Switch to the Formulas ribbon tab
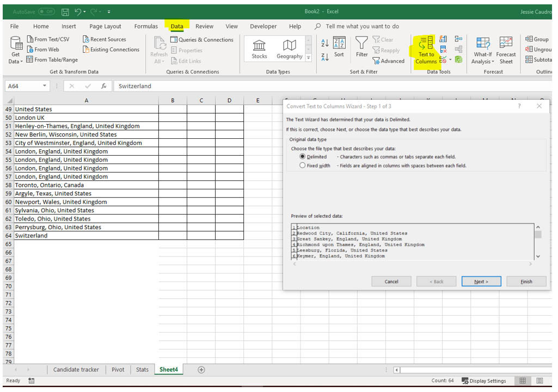This screenshot has height=392, width=558. click(x=146, y=26)
